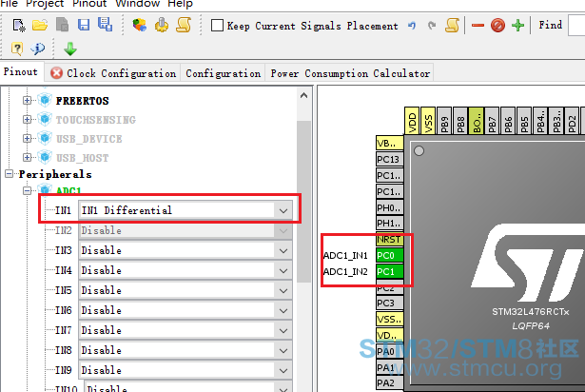The width and height of the screenshot is (585, 392).
Task: Switch to the Clock Configuration tab
Action: [x=113, y=73]
